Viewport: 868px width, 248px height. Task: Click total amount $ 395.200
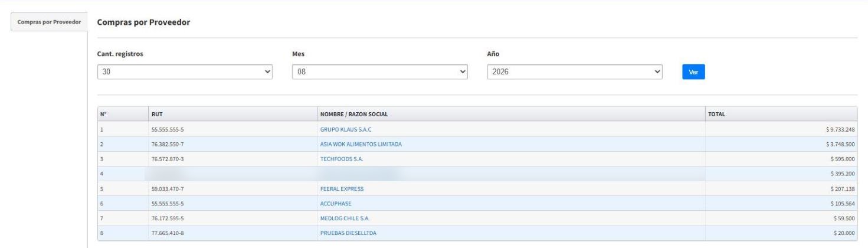pyautogui.click(x=842, y=174)
